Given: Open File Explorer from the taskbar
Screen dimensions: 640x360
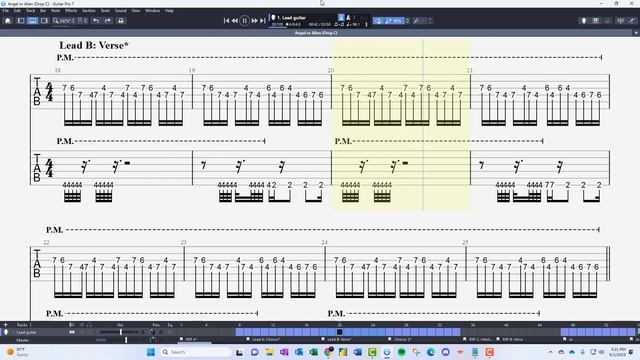Looking at the screenshot, I should click(269, 352).
